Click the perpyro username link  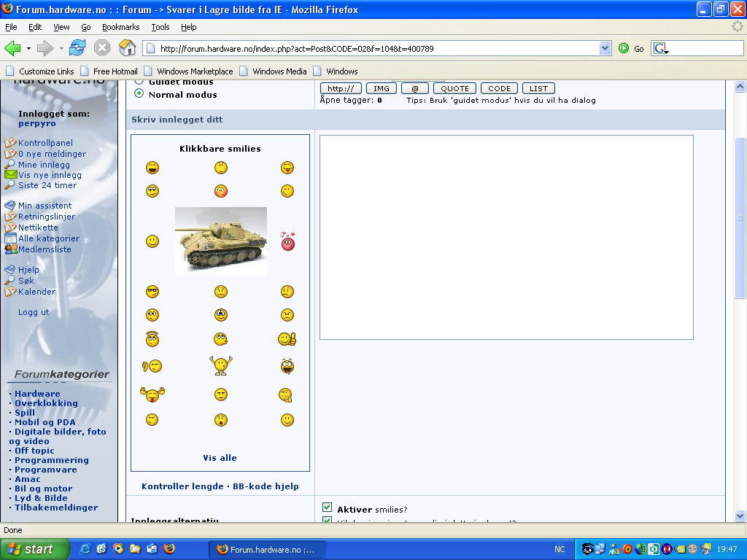pos(36,123)
